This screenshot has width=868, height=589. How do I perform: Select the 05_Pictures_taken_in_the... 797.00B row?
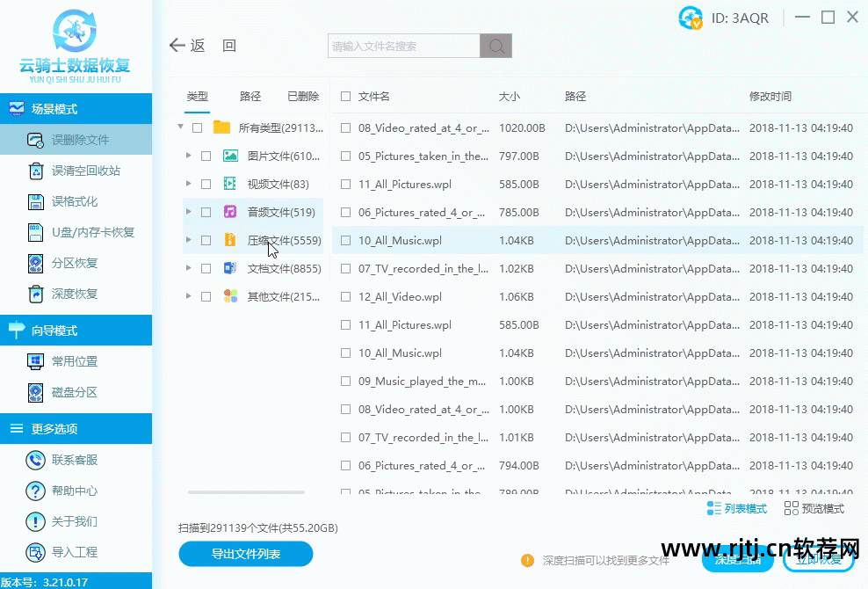click(x=598, y=156)
